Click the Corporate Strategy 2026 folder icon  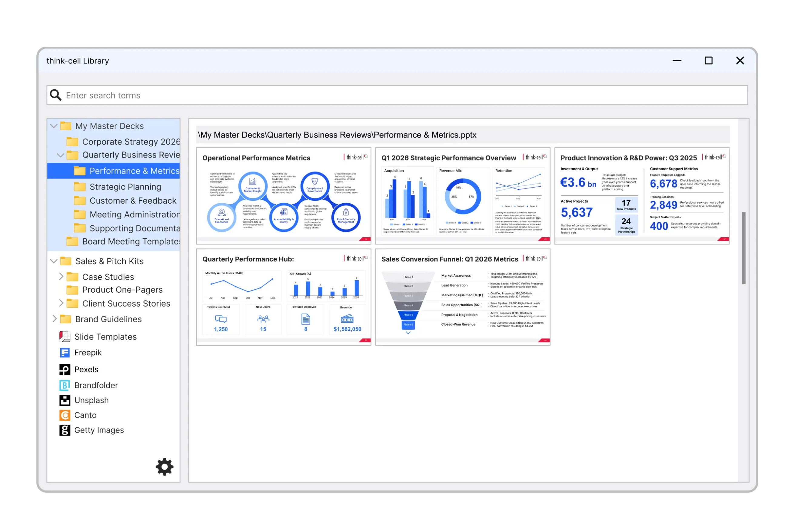coord(72,141)
